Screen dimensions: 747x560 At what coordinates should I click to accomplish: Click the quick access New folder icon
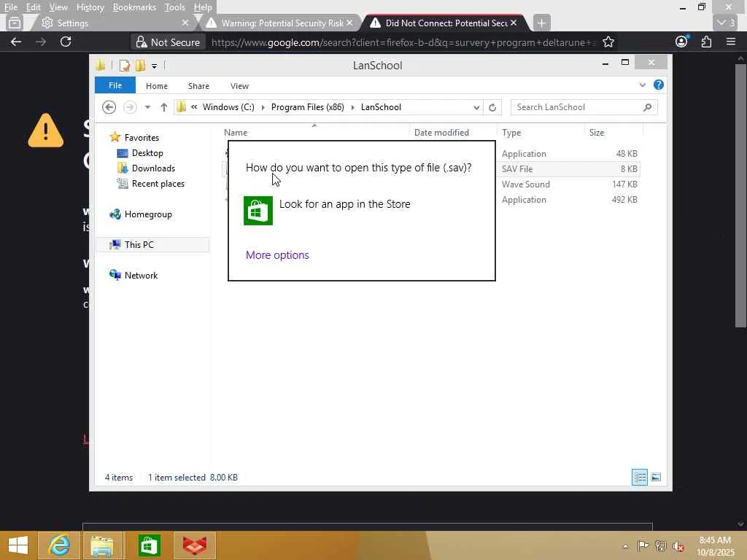[x=140, y=65]
